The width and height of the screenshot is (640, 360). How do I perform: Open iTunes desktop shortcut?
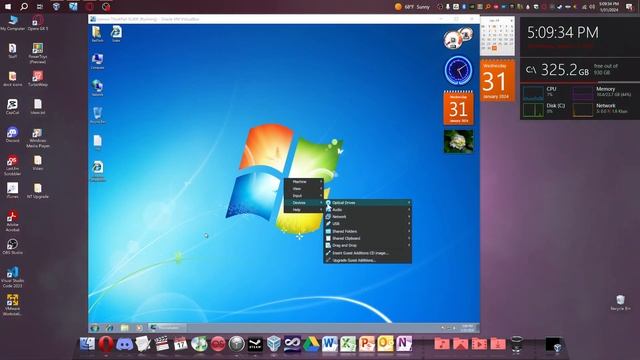[13, 191]
